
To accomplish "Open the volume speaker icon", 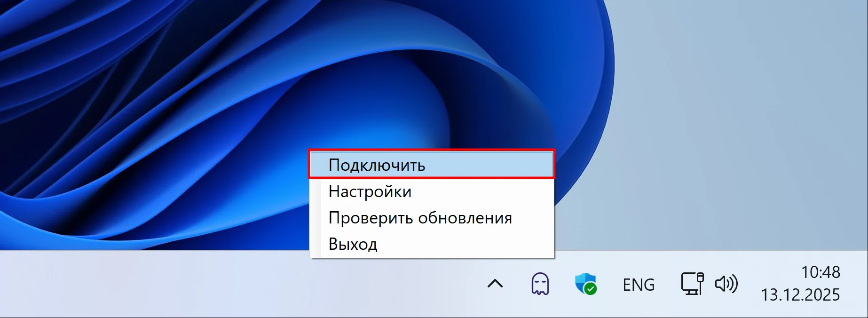I will (726, 284).
